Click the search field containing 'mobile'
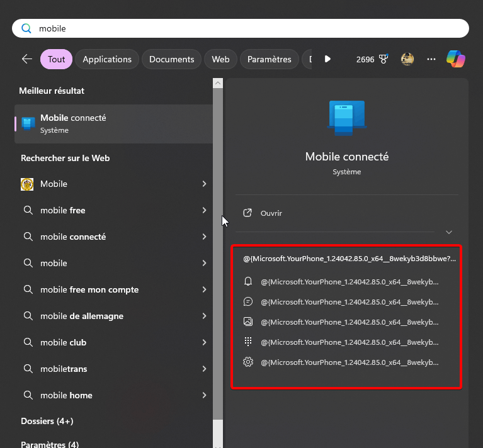483x448 pixels. coord(241,28)
